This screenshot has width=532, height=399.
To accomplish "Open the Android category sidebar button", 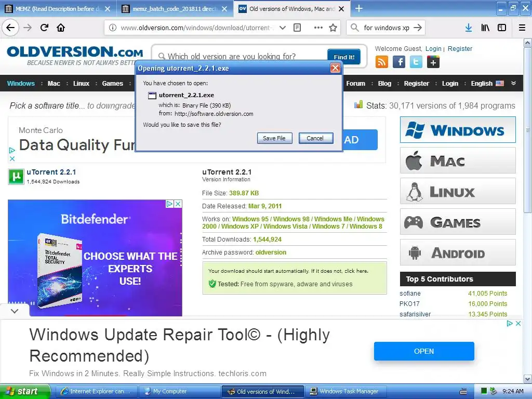I will [x=458, y=252].
